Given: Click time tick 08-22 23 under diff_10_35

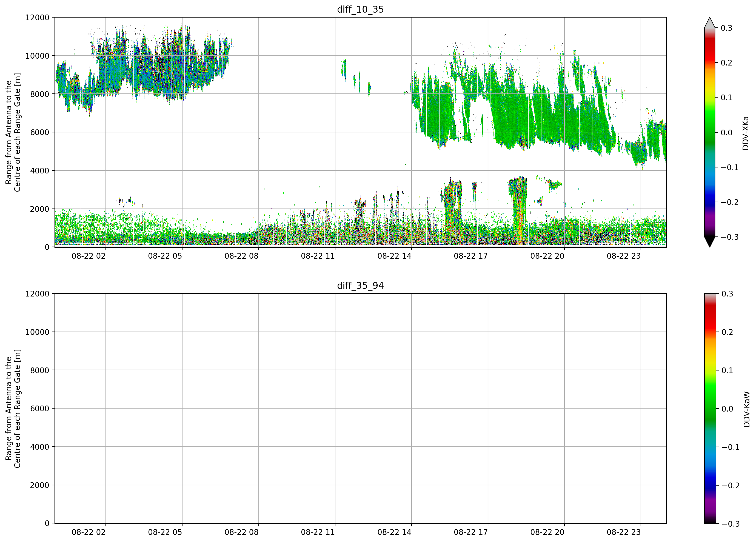Looking at the screenshot, I should tap(624, 256).
